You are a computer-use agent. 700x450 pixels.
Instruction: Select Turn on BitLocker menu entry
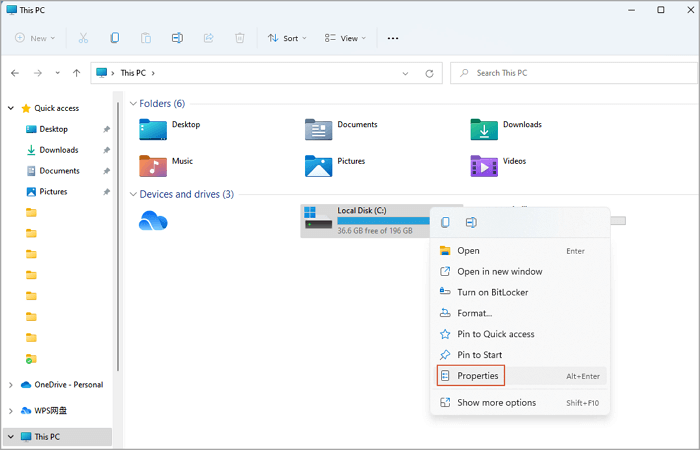click(492, 292)
